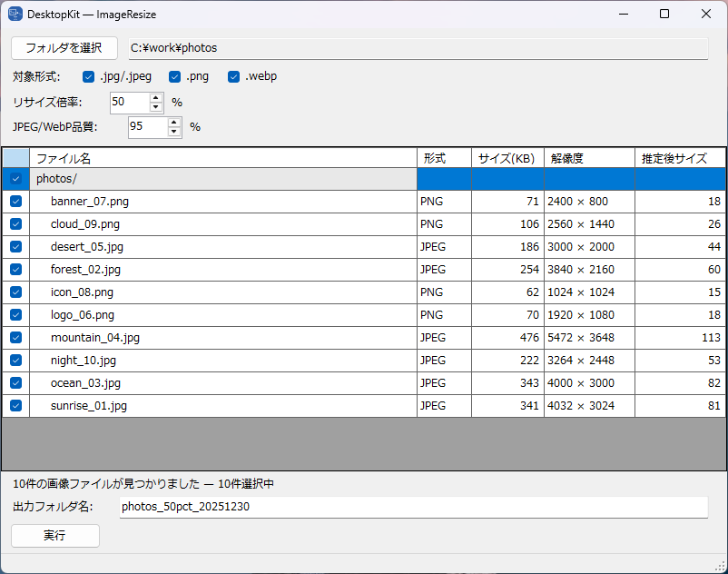Select the logo_06.png file name
Viewport: 728px width, 574px height.
coord(83,315)
